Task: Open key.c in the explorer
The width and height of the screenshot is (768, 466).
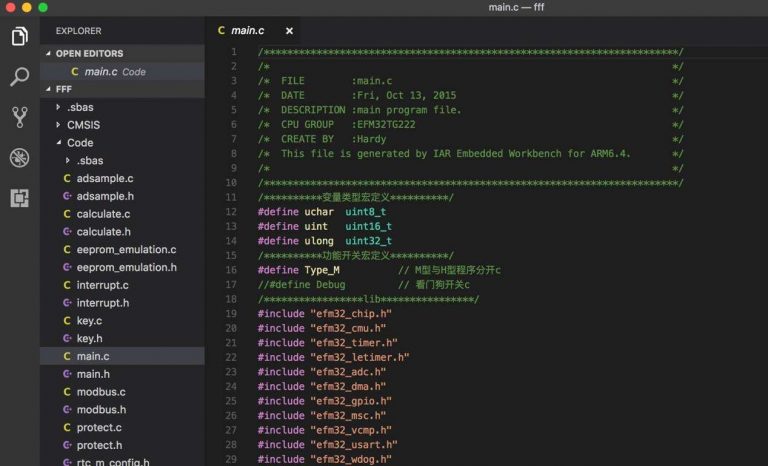Action: pyautogui.click(x=89, y=321)
